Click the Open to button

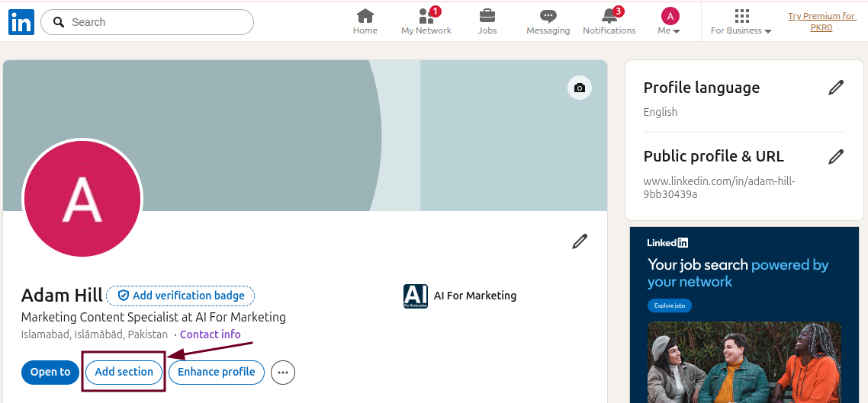[x=50, y=372]
